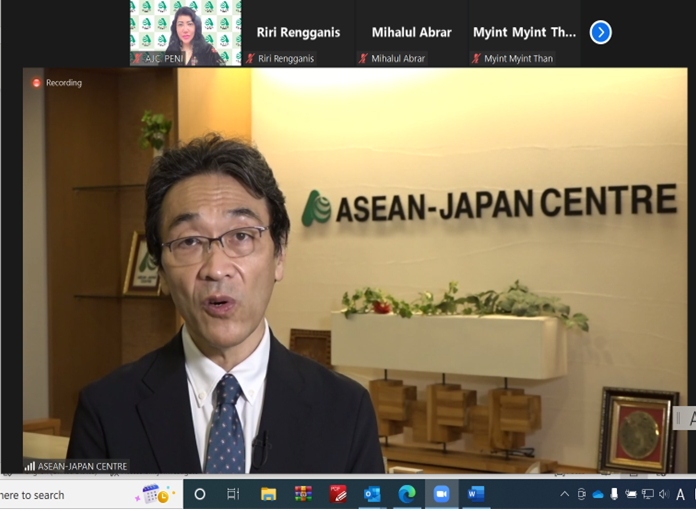
Task: Click the red Recording indicator icon
Action: (36, 83)
